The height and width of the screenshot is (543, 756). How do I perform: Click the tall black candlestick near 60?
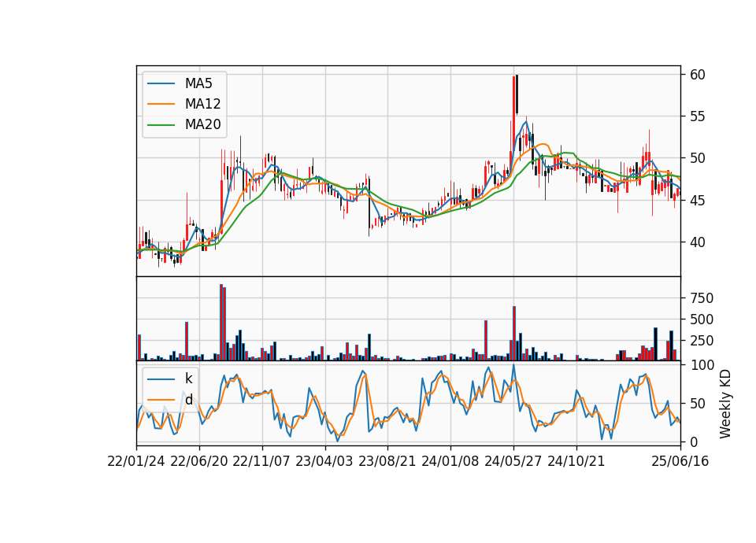[517, 94]
